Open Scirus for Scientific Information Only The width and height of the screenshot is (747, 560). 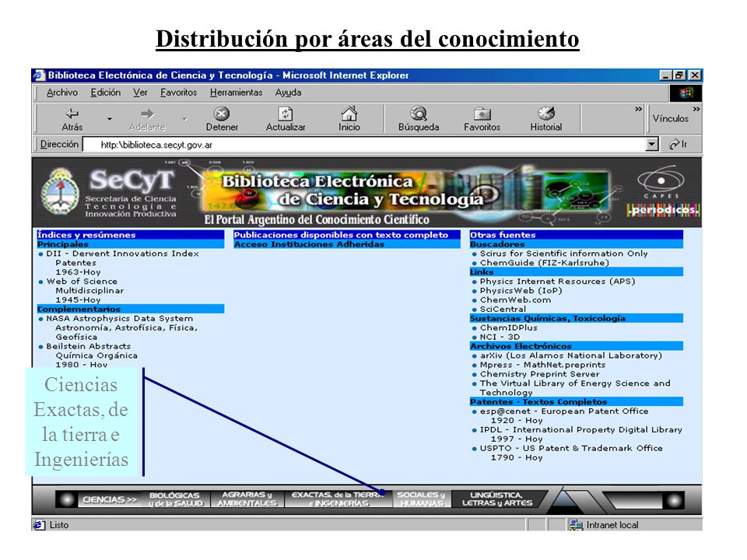pyautogui.click(x=563, y=254)
